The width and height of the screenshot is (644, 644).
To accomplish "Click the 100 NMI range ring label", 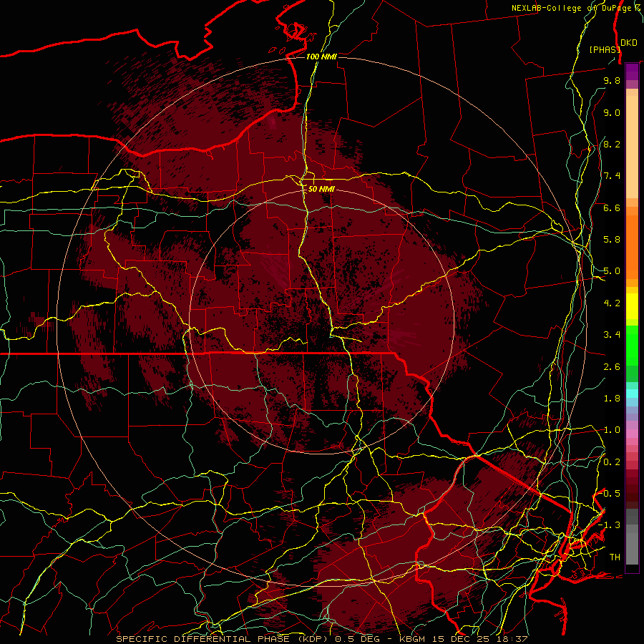I will coord(321,57).
